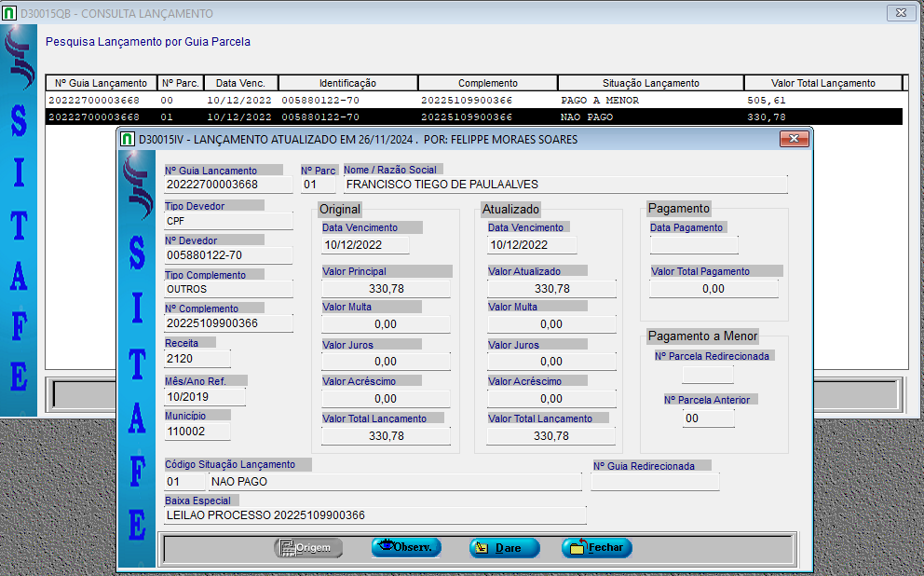Click the Nº Guia Redirecionada field
924x576 pixels.
pyautogui.click(x=655, y=482)
